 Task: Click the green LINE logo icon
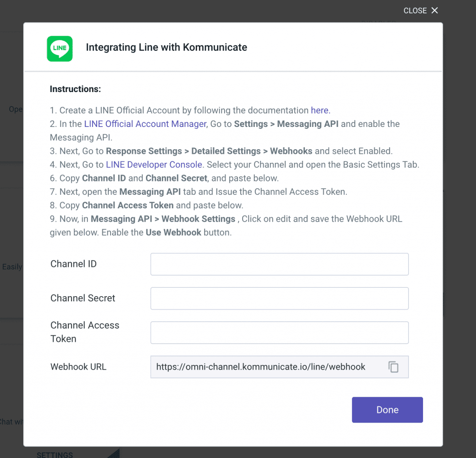pyautogui.click(x=59, y=49)
